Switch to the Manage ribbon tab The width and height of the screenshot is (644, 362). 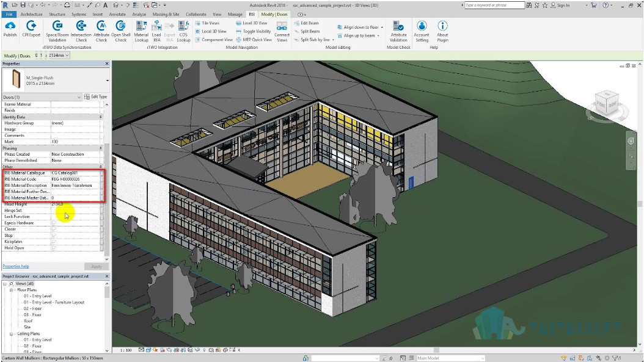[x=235, y=15]
